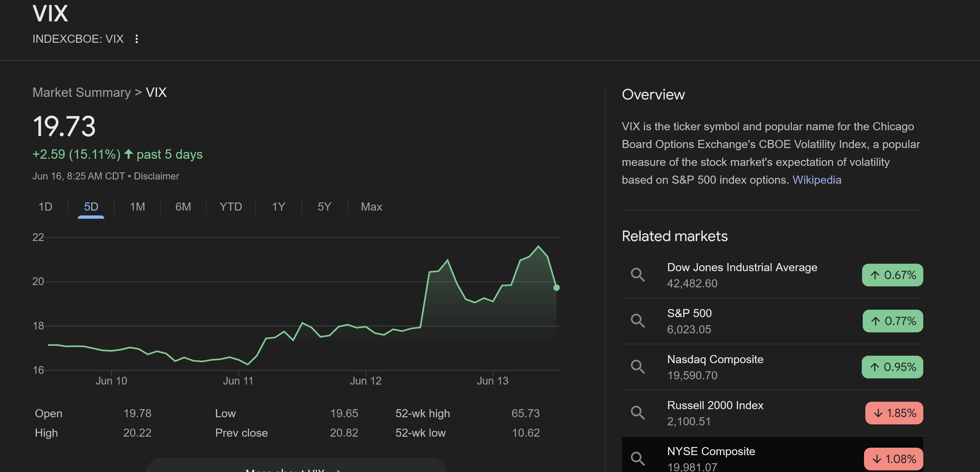Click the Prev close value 20.82

[344, 433]
